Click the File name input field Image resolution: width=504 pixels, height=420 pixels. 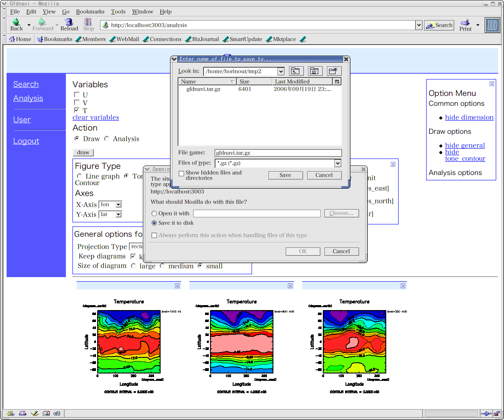(x=278, y=153)
